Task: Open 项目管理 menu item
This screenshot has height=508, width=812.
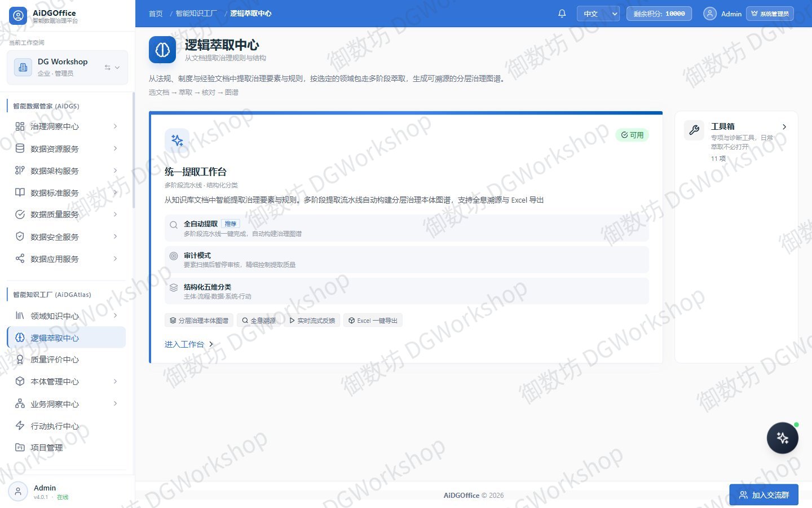Action: [x=67, y=448]
